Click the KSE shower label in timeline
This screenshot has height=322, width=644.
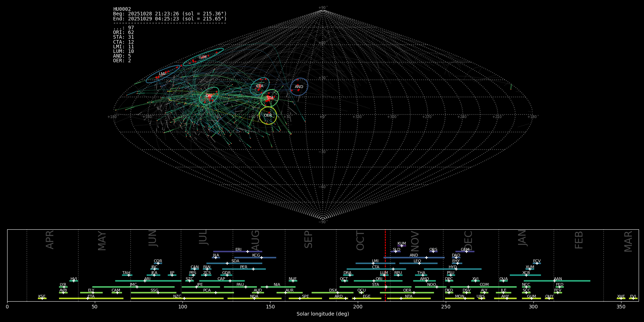click(x=42, y=297)
